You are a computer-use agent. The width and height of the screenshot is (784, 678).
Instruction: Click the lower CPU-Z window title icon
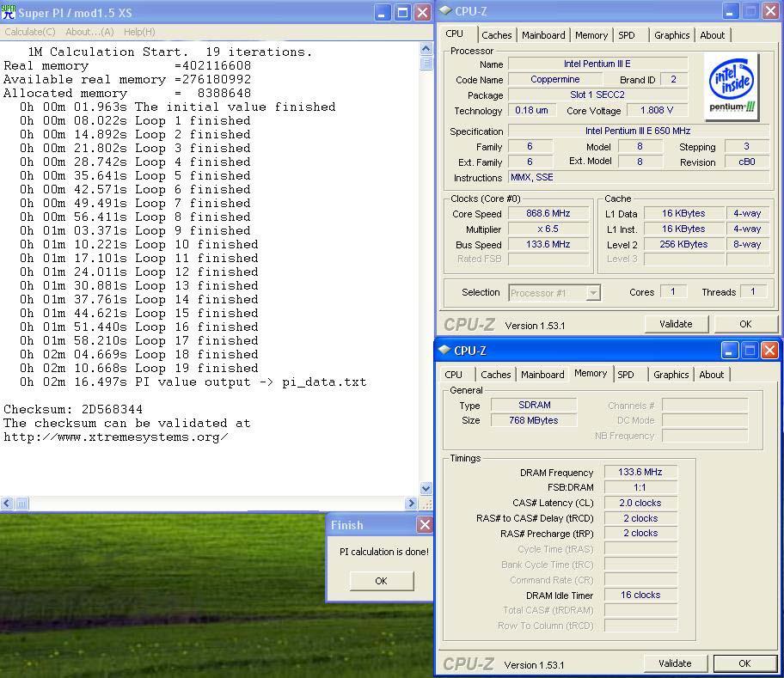pyautogui.click(x=444, y=351)
